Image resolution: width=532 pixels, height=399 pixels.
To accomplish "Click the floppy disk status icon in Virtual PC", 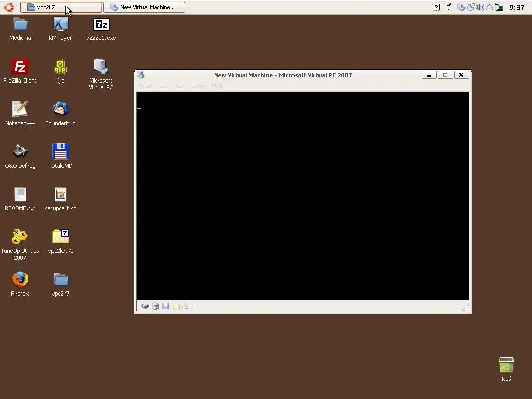I will point(166,307).
